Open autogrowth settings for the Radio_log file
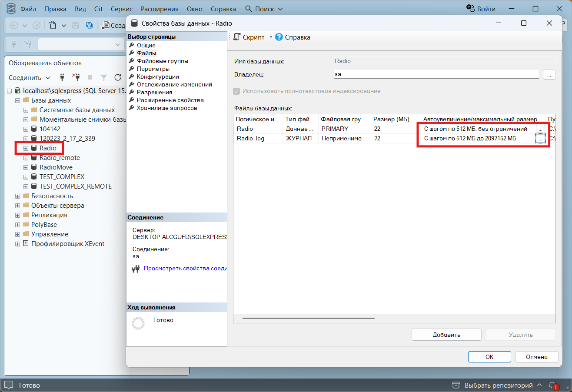The height and width of the screenshot is (392, 572). pyautogui.click(x=540, y=139)
